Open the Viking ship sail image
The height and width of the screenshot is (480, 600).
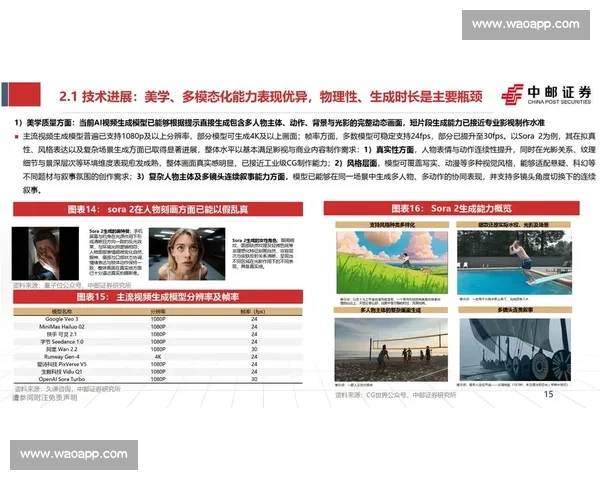tap(515, 349)
